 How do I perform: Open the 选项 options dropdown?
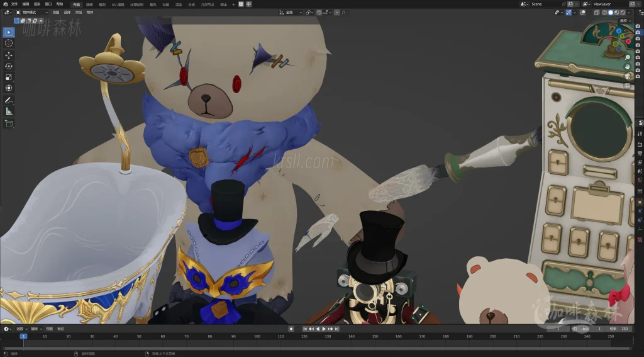click(625, 21)
